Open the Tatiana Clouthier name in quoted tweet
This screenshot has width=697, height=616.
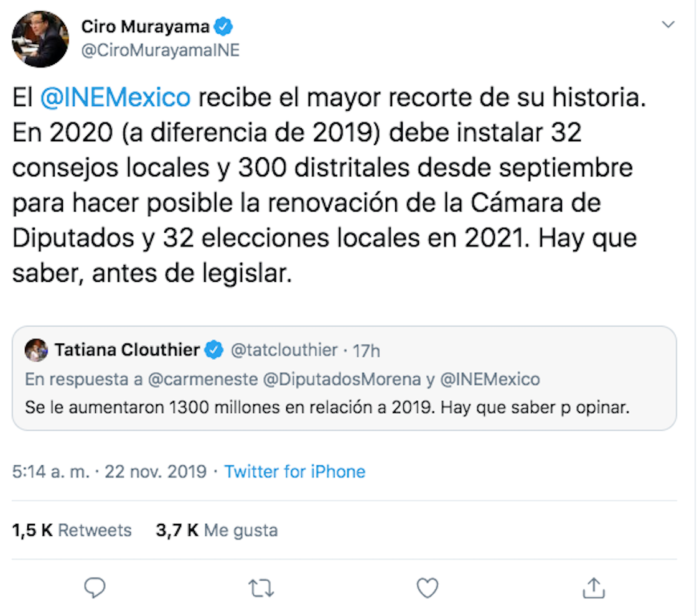pos(127,350)
